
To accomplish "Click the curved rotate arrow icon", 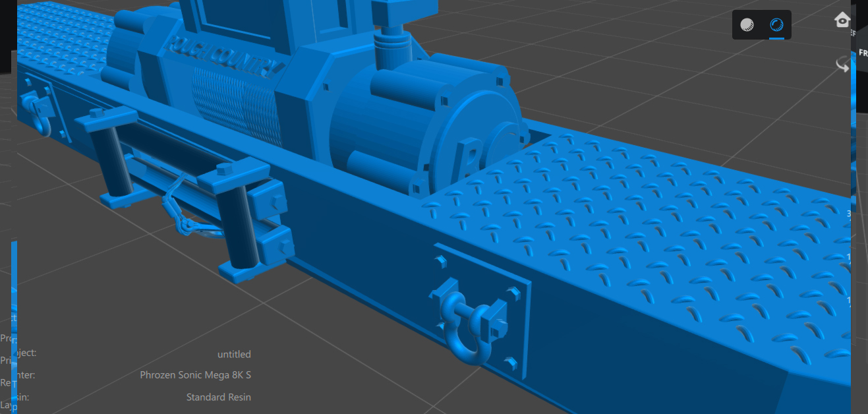I will pos(843,65).
